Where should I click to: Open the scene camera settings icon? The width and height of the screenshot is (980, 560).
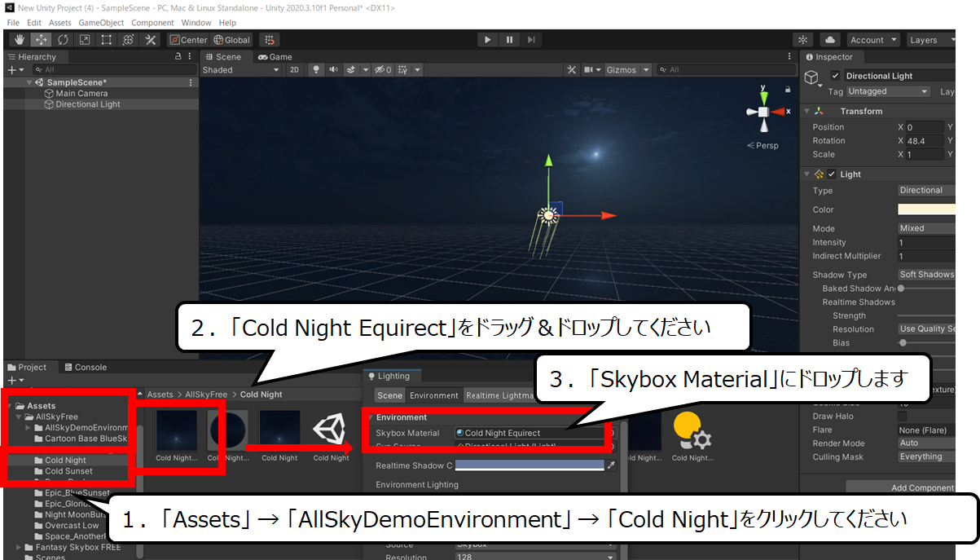[588, 70]
